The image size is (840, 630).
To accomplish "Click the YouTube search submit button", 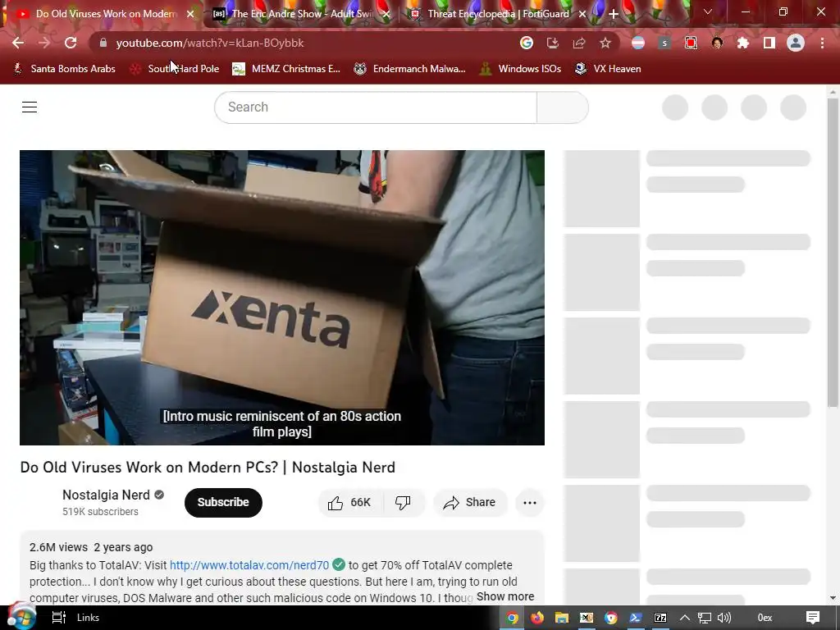I will click(x=563, y=107).
